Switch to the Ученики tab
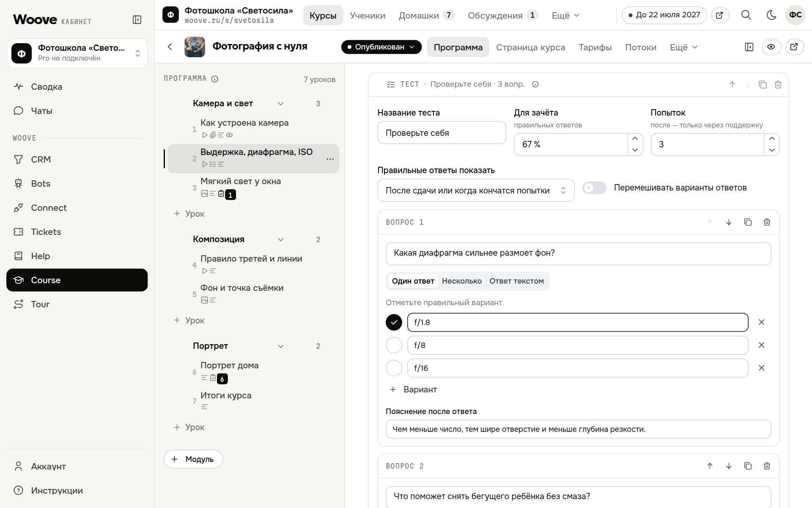The image size is (812, 508). click(368, 16)
